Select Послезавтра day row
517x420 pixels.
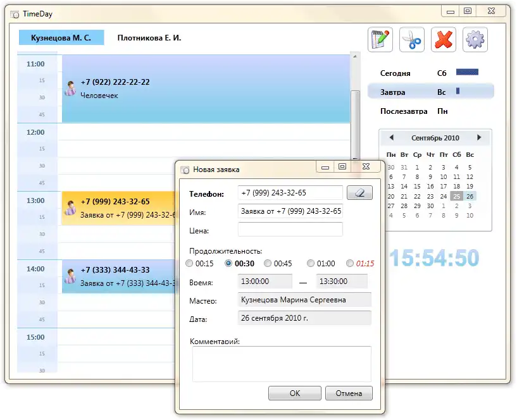click(x=430, y=111)
